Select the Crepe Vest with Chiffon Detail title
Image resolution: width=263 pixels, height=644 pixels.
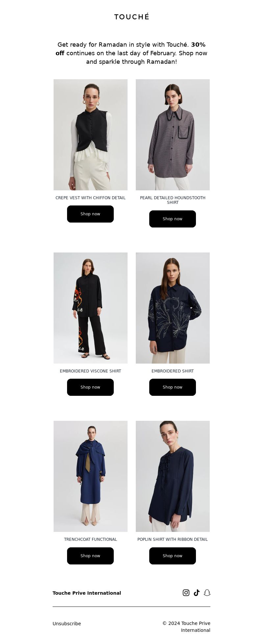90,198
